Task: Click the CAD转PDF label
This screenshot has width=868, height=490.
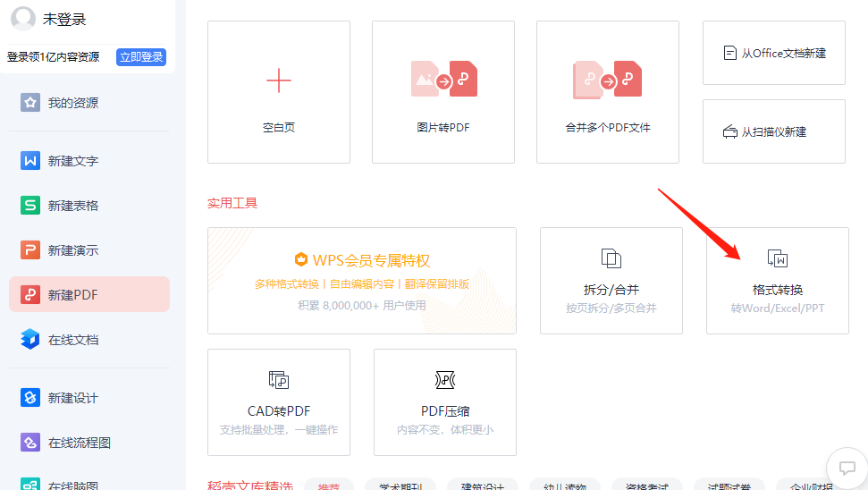Action: [278, 410]
